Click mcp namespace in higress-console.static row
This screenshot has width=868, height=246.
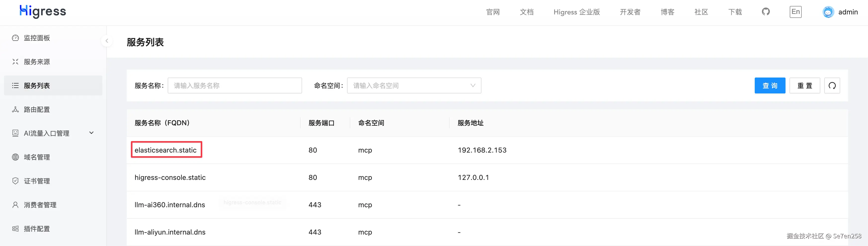[x=365, y=178]
